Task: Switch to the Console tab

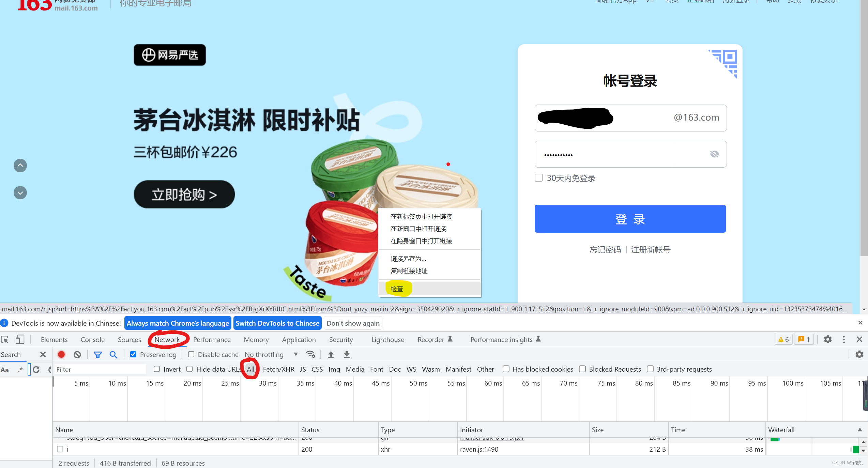Action: (x=92, y=339)
